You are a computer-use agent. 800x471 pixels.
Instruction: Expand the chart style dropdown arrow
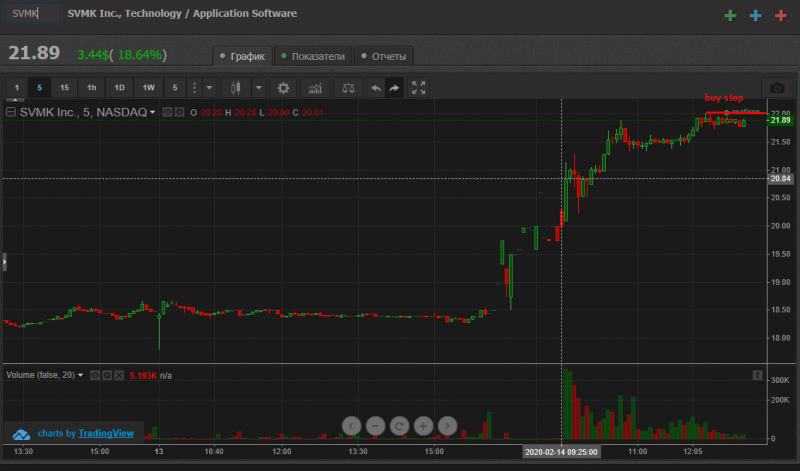click(x=259, y=88)
